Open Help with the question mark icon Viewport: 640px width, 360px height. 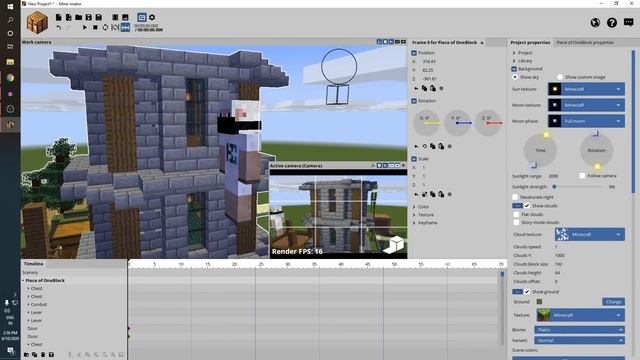pos(611,22)
